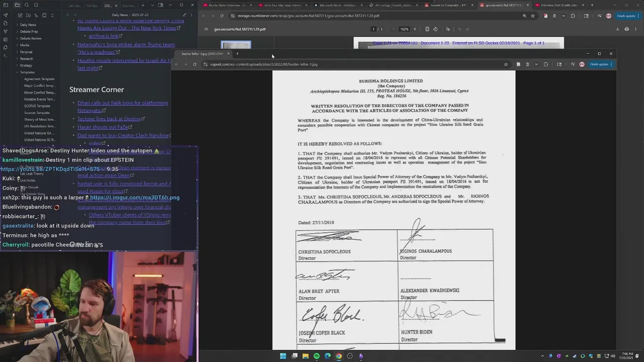
Task: Open Spotify from taskbar
Action: tap(316, 356)
